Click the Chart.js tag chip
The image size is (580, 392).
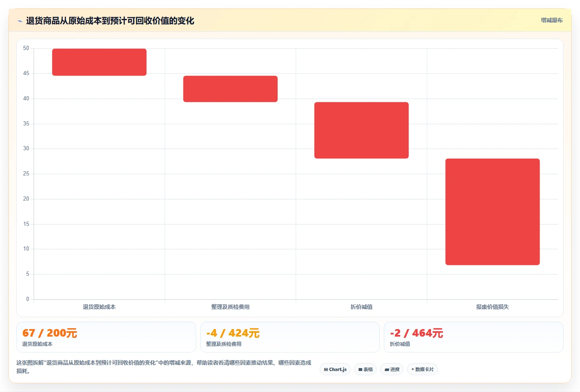pyautogui.click(x=335, y=369)
